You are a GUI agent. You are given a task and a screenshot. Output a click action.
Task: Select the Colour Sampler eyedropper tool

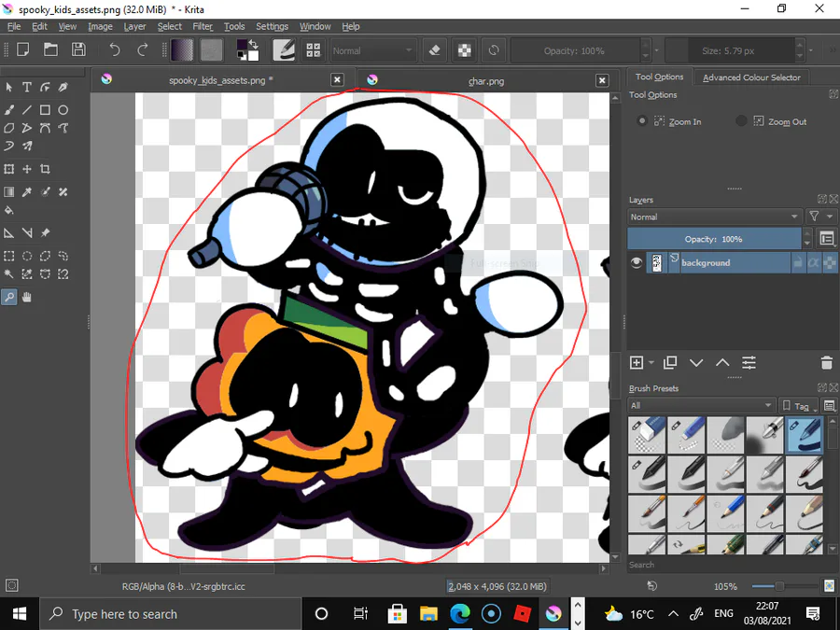27,191
